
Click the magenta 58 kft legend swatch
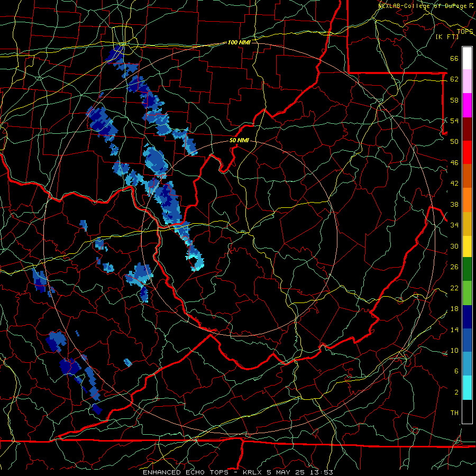coord(467,105)
